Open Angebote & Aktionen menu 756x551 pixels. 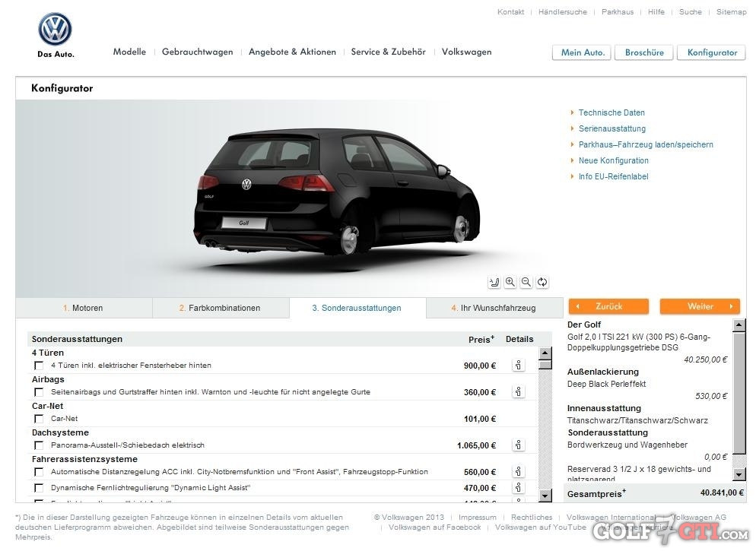[292, 52]
